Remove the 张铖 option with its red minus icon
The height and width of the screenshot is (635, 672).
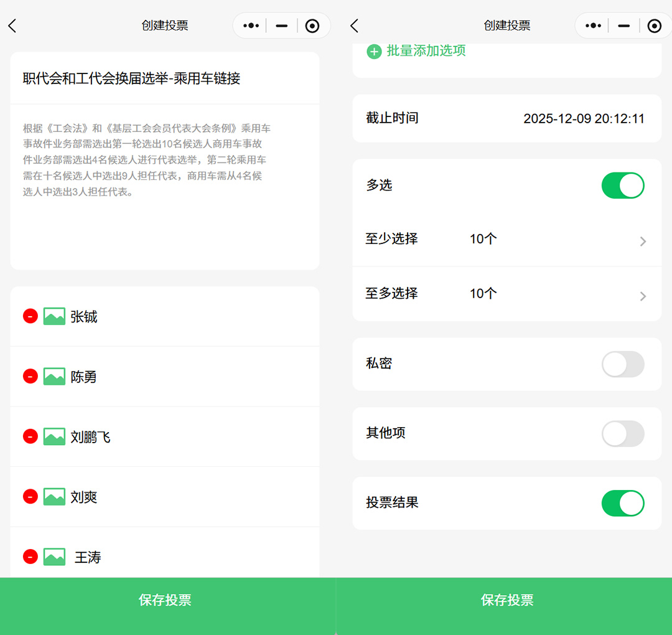(x=30, y=316)
